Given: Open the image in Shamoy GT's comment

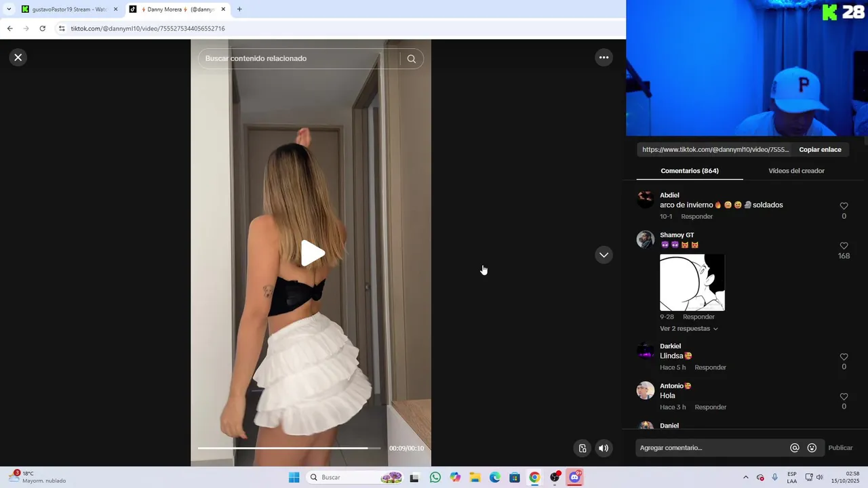Looking at the screenshot, I should point(692,282).
